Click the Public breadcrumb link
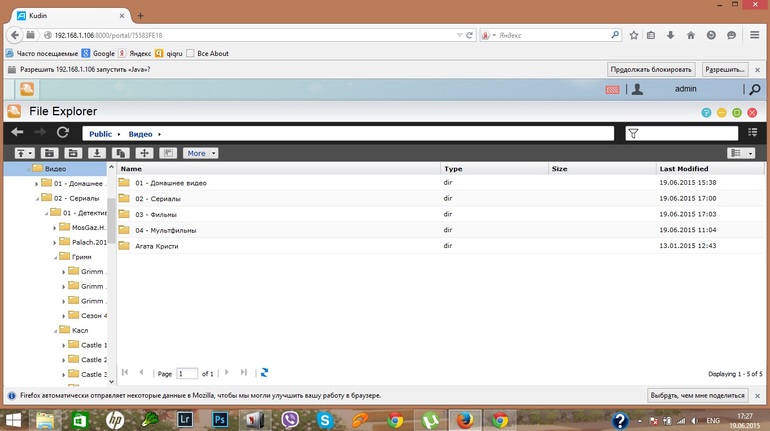The width and height of the screenshot is (770, 431). (x=100, y=133)
